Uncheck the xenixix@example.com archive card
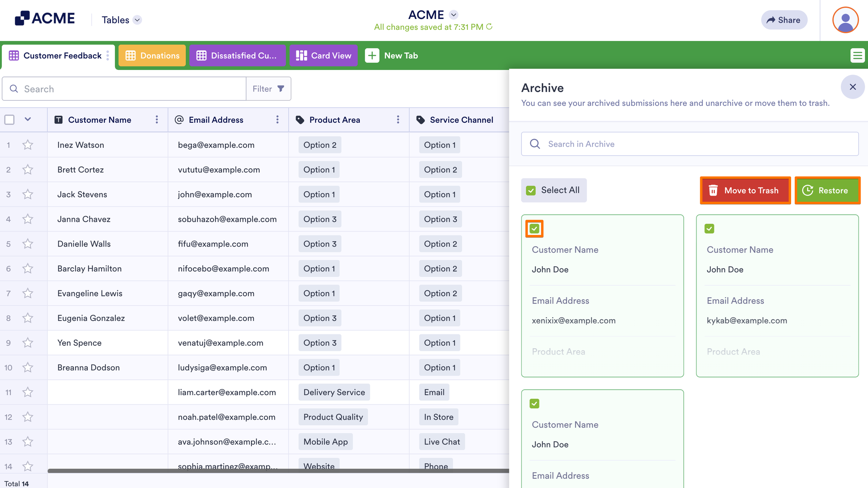Viewport: 868px width, 488px height. point(534,229)
